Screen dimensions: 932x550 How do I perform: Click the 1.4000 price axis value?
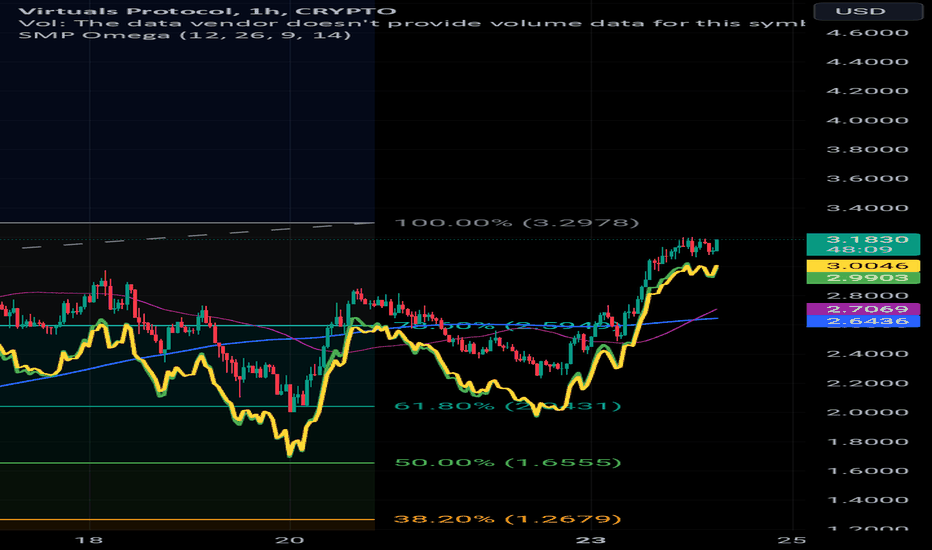(x=867, y=499)
